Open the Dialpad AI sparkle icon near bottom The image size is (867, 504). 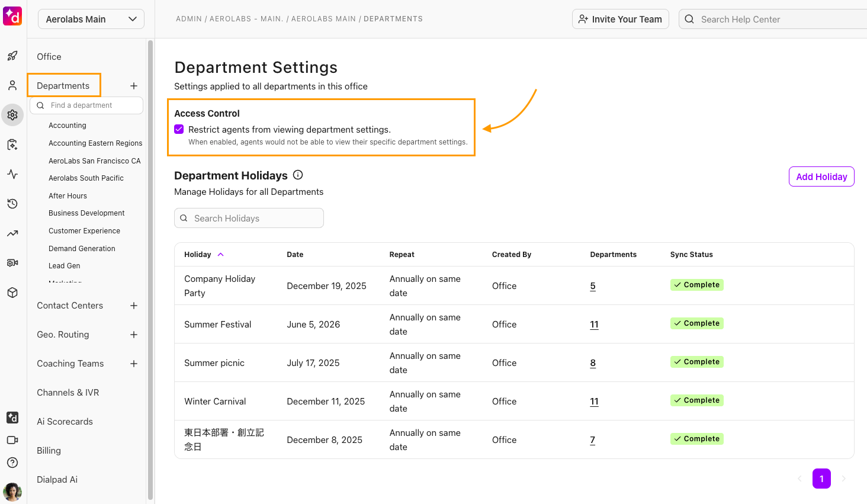click(12, 418)
